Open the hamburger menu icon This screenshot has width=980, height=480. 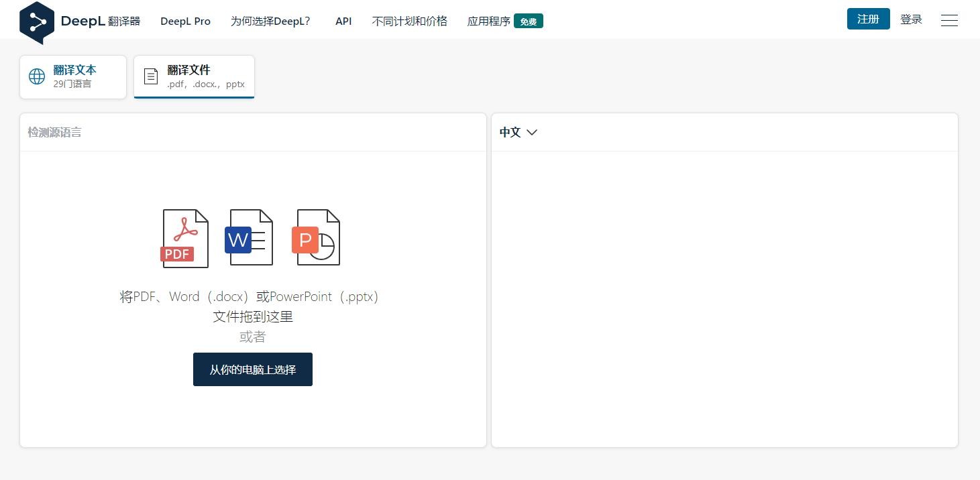pos(949,20)
